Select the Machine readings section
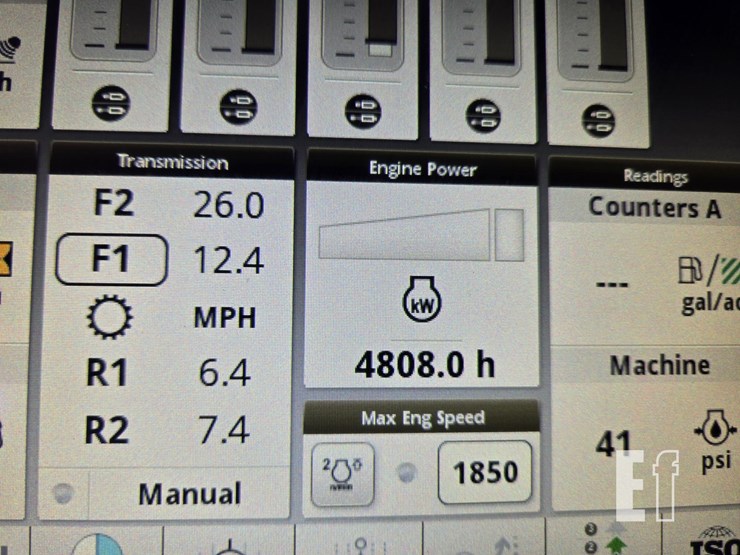 (659, 365)
